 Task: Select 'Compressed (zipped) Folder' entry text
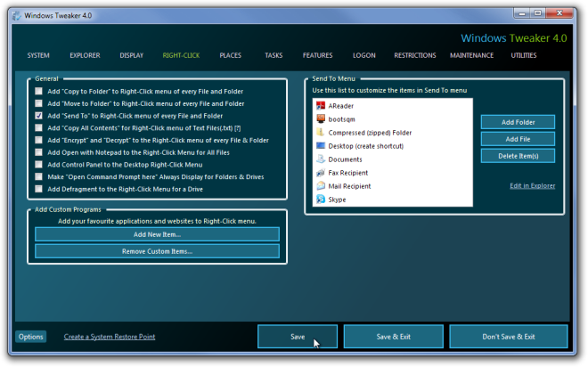[370, 133]
